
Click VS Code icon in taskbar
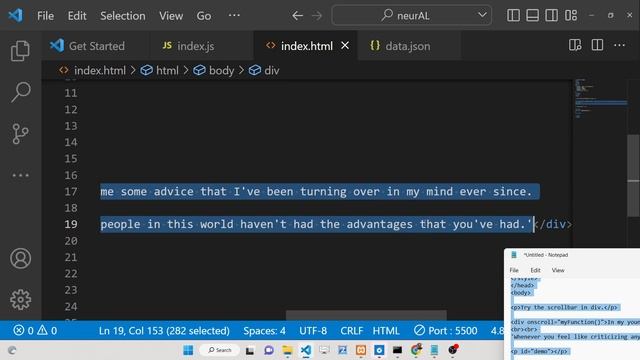[306, 350]
